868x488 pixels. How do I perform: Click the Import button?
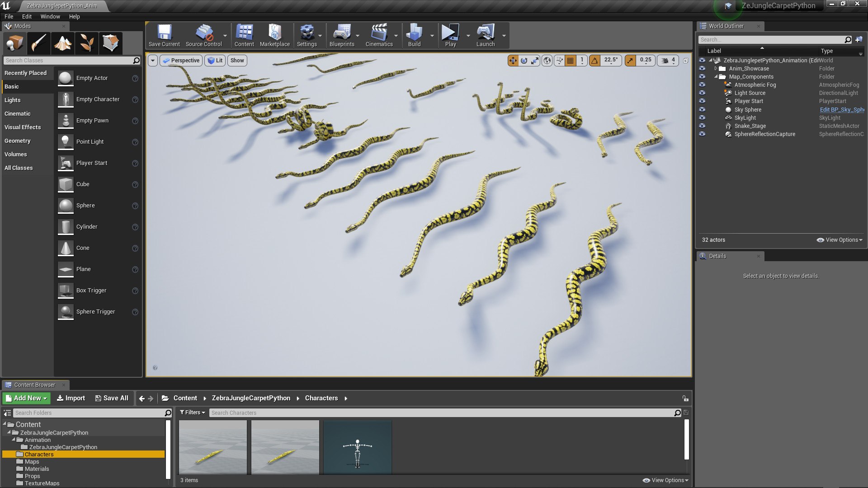click(x=71, y=398)
